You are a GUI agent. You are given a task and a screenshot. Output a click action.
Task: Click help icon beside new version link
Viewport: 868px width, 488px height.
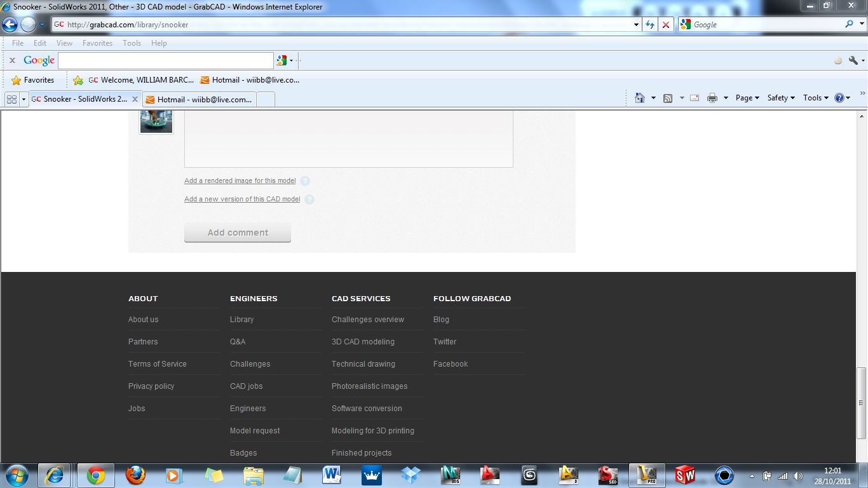pos(309,200)
